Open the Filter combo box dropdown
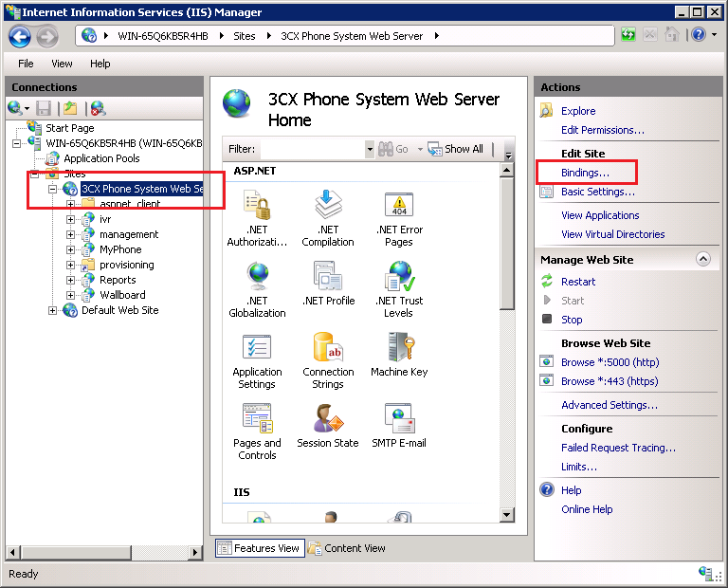 click(x=370, y=149)
